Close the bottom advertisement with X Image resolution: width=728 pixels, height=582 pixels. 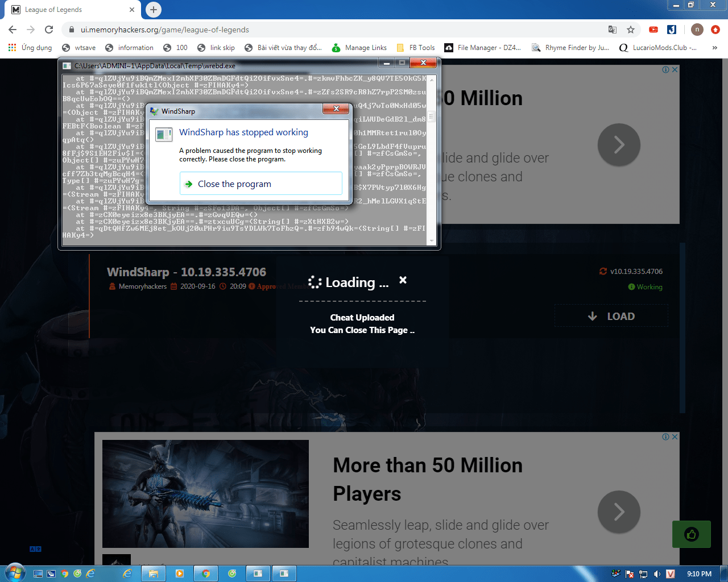click(675, 436)
